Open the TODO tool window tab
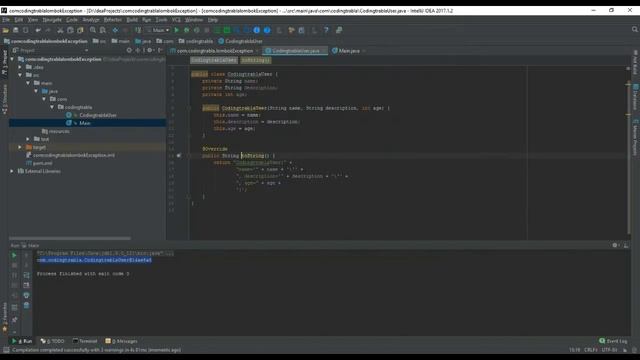640x360 pixels. pyautogui.click(x=53, y=341)
